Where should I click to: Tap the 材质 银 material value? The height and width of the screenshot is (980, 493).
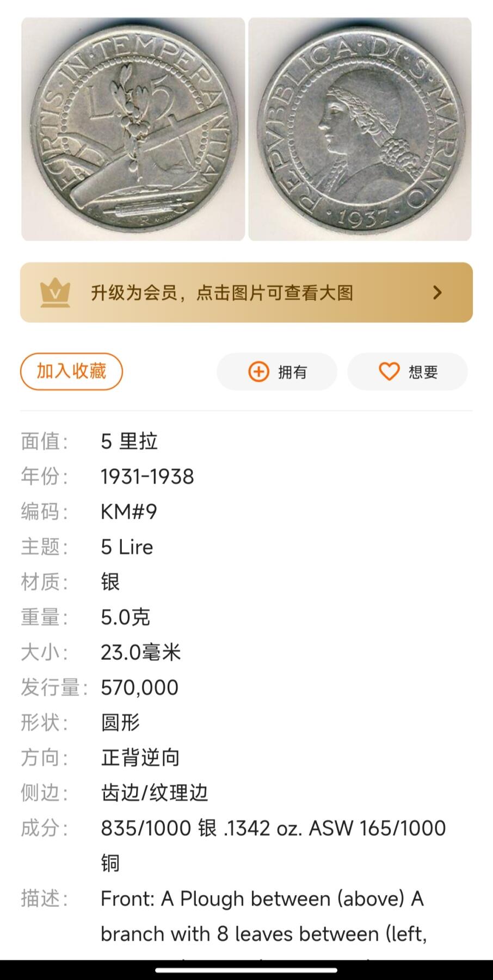pos(110,582)
